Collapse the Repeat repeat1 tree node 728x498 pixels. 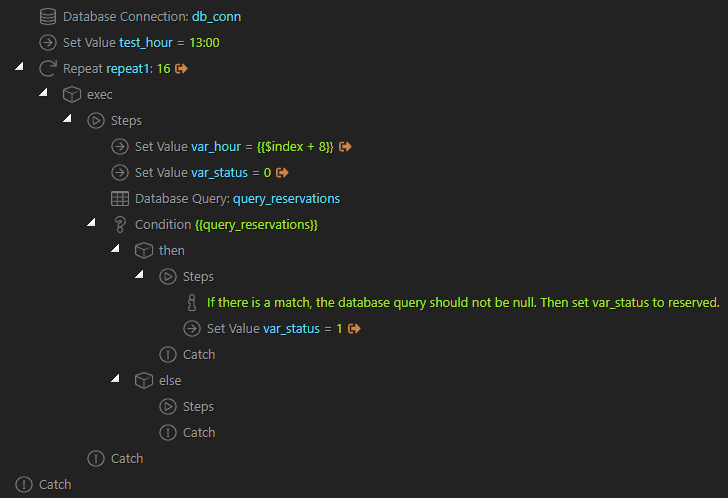[19, 67]
